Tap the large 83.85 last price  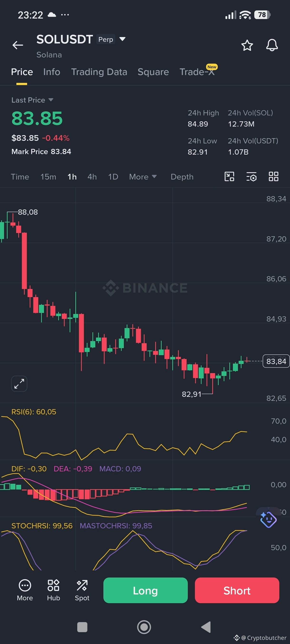click(x=37, y=118)
